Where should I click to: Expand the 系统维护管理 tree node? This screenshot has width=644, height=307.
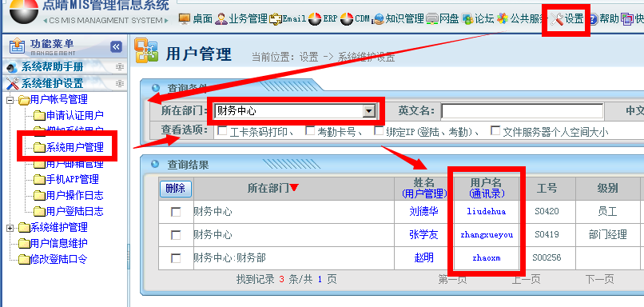(x=10, y=228)
